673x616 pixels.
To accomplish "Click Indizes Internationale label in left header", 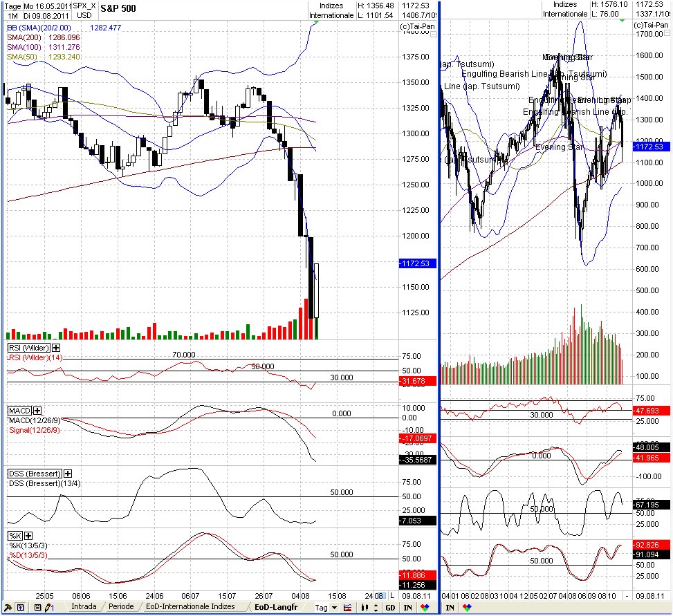I will pos(331,10).
